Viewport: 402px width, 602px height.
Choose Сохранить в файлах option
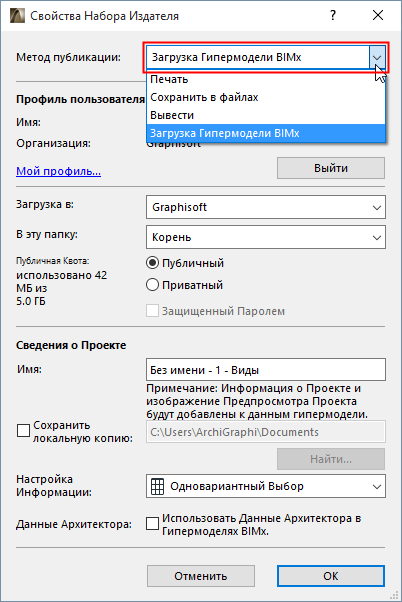tap(266, 98)
